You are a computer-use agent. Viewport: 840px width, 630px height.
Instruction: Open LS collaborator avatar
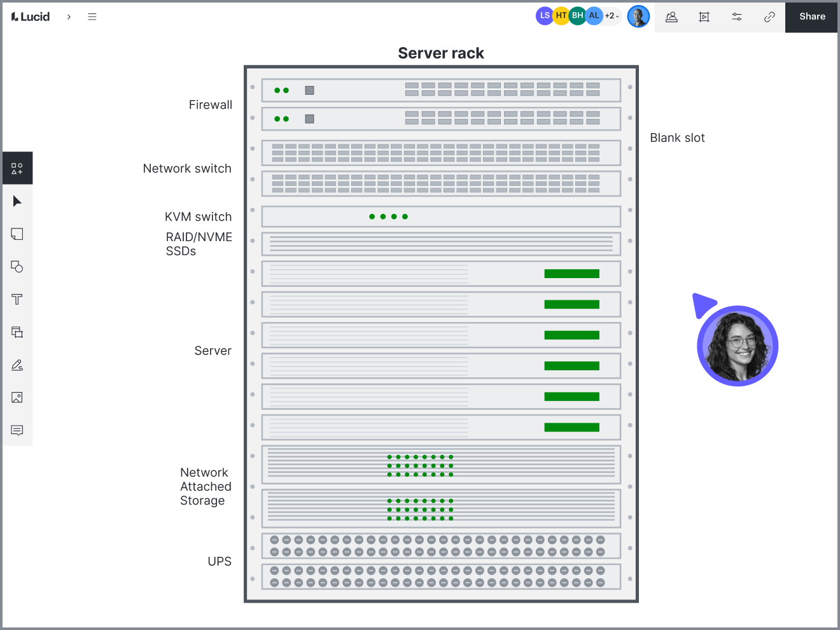tap(544, 16)
